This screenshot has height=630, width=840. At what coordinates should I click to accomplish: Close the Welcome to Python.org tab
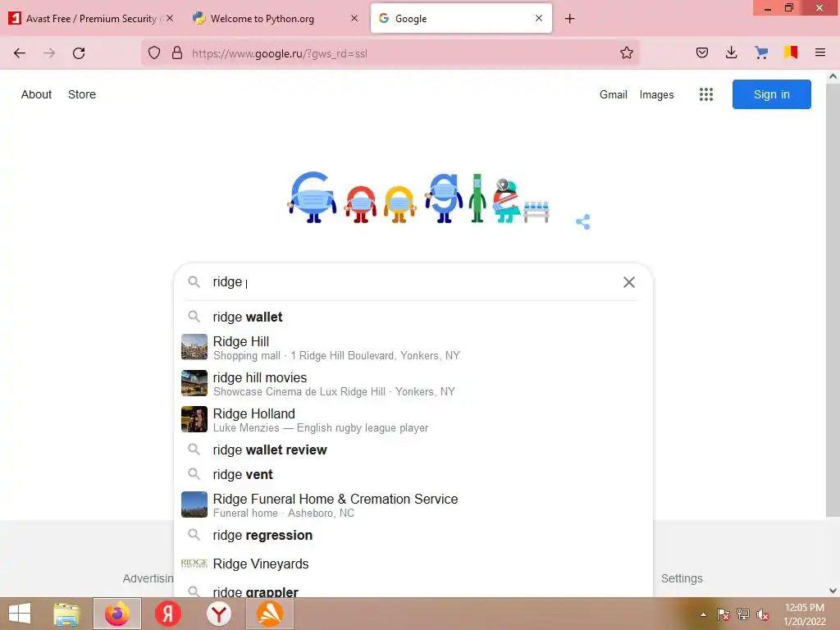pyautogui.click(x=354, y=18)
